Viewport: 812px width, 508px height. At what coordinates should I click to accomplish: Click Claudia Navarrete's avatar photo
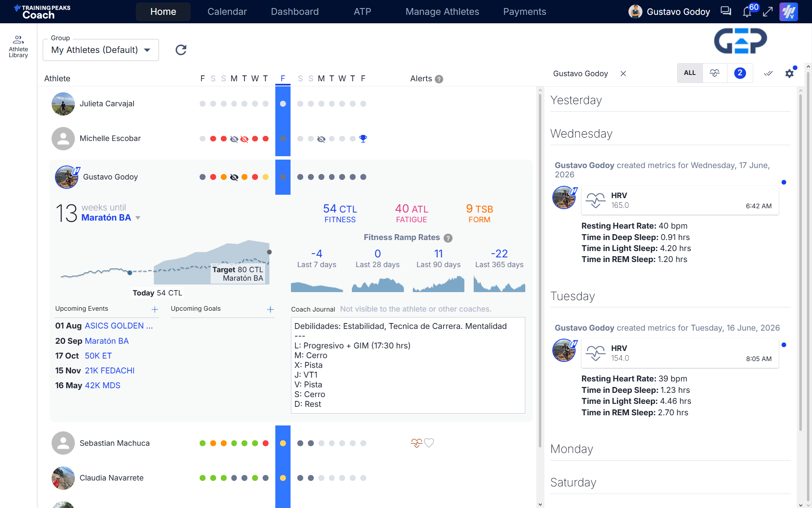click(x=63, y=478)
